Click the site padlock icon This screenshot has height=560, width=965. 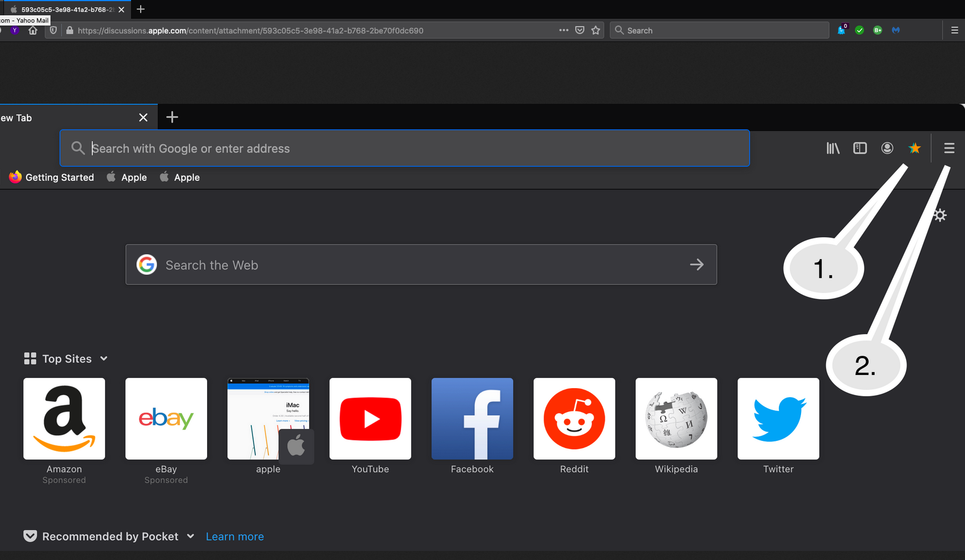[69, 31]
